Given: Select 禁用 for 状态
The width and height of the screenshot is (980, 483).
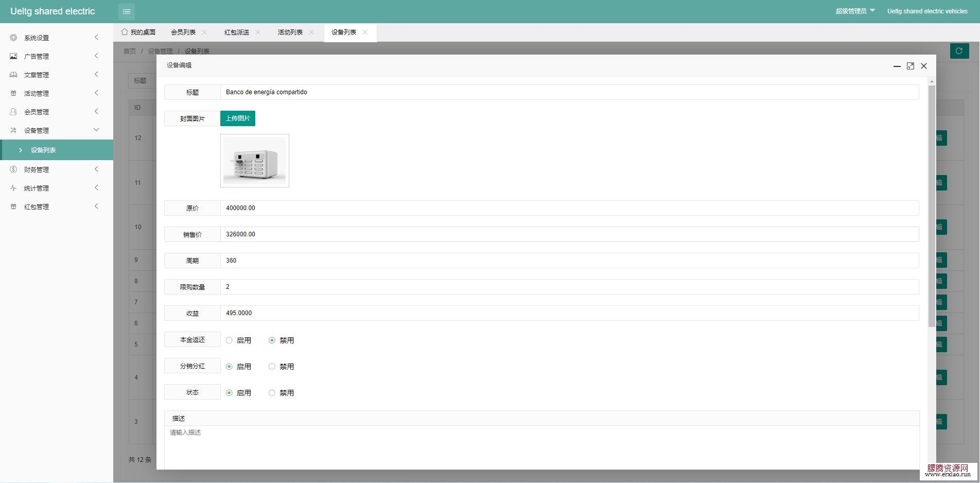Looking at the screenshot, I should tap(272, 393).
